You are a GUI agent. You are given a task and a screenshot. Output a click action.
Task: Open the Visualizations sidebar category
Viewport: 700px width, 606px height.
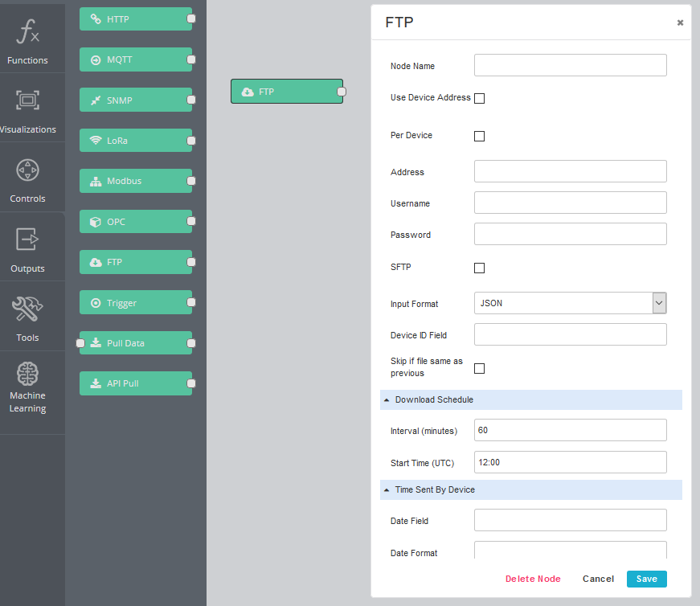coord(27,109)
